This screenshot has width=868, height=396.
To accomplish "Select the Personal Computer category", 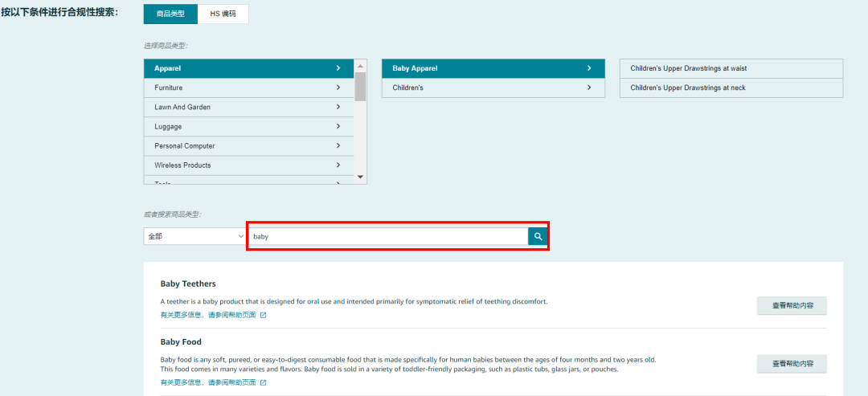I will click(x=248, y=145).
